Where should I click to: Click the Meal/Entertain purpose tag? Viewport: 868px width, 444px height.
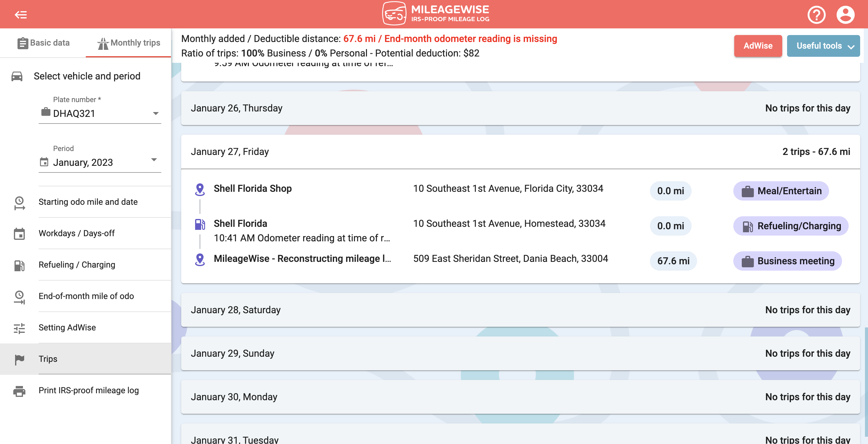click(x=781, y=191)
